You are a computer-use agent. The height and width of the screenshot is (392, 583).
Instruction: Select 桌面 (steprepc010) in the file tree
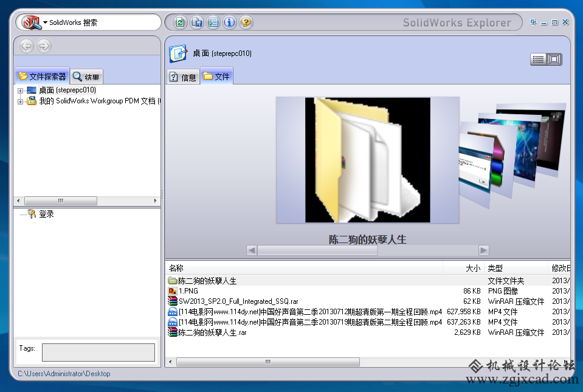(67, 91)
